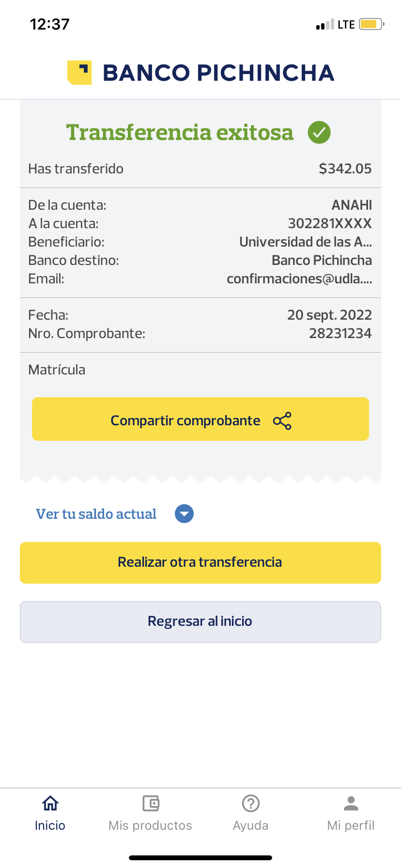Open the Mi perfil tab
This screenshot has width=401, height=868.
tap(351, 825)
